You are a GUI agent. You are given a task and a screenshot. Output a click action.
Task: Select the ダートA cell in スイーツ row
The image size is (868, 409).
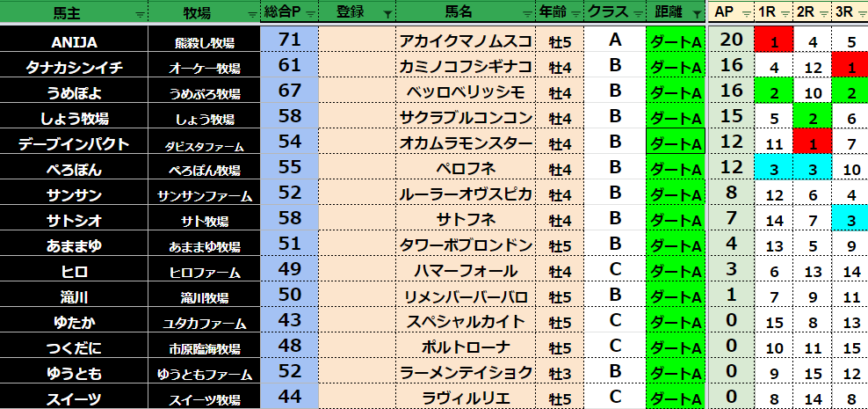pyautogui.click(x=676, y=398)
